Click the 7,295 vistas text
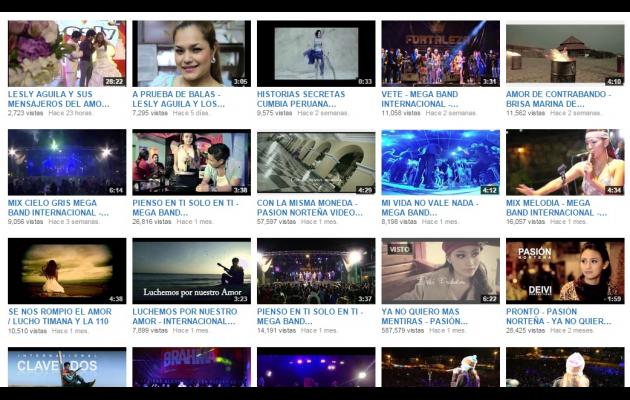This screenshot has height=400, width=630. click(150, 113)
